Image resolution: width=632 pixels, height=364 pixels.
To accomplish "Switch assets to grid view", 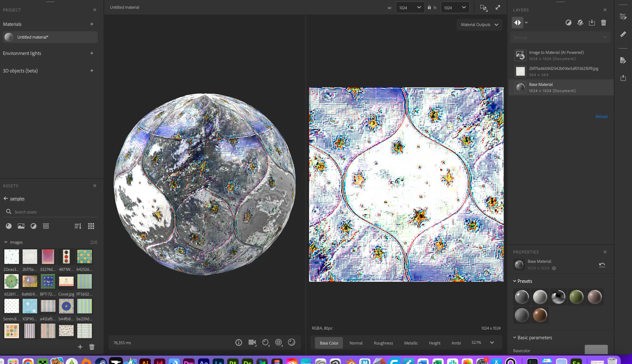I will (x=91, y=226).
